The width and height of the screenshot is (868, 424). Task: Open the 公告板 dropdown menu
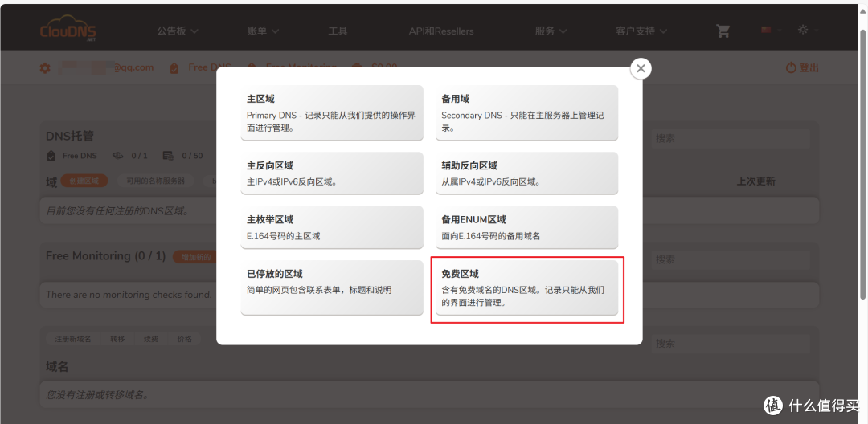pyautogui.click(x=177, y=31)
